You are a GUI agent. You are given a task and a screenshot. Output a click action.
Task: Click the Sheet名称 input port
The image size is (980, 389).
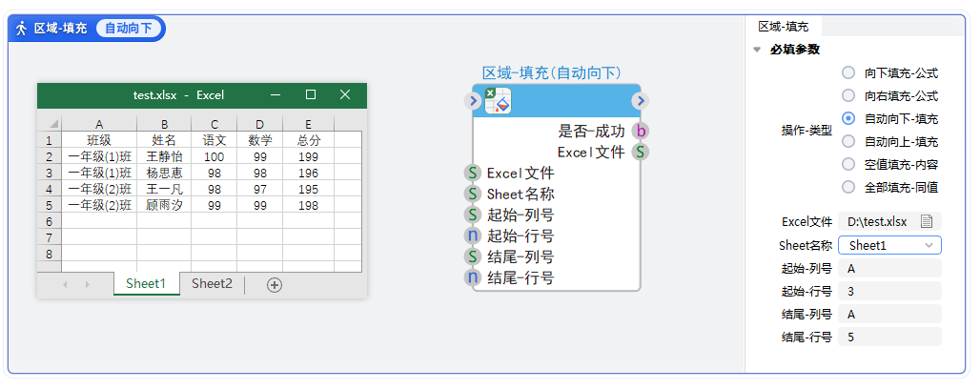[x=473, y=194]
